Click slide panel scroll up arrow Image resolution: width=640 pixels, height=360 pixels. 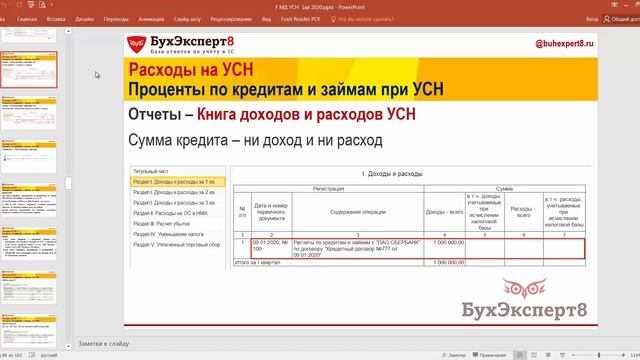coord(68,31)
